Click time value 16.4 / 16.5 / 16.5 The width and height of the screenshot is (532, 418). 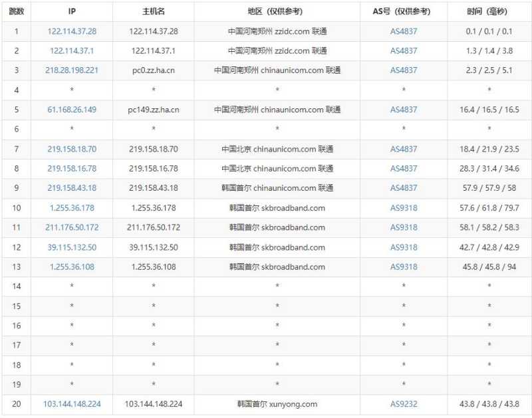489,110
